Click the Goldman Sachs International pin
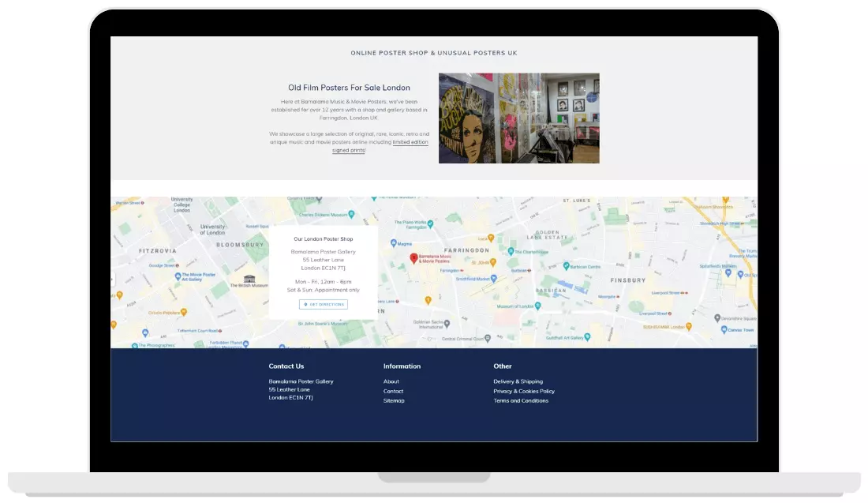This screenshot has width=868, height=503. [x=447, y=324]
